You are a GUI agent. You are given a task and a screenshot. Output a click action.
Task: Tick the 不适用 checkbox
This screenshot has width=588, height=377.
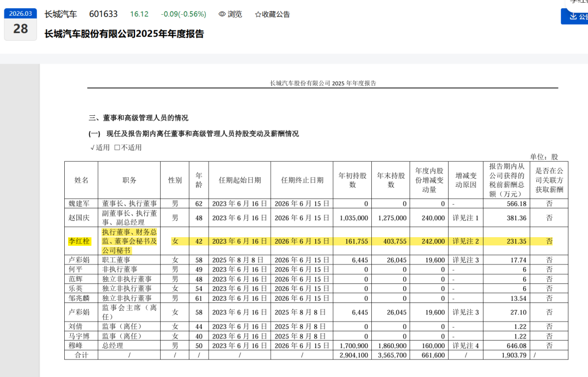click(117, 147)
